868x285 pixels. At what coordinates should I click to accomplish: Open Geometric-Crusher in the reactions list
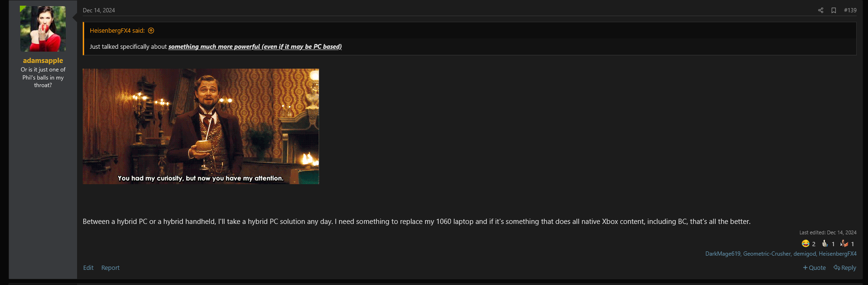pyautogui.click(x=767, y=254)
